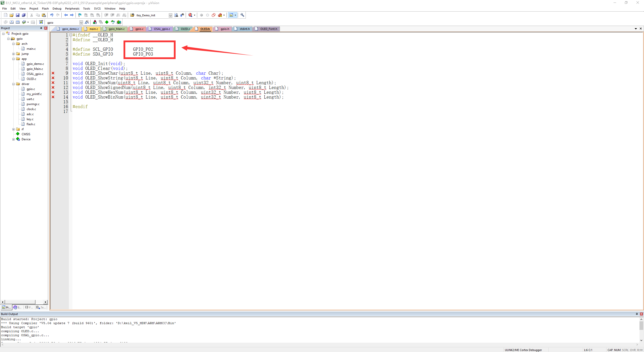Collapse the driver folder in project tree

14,84
